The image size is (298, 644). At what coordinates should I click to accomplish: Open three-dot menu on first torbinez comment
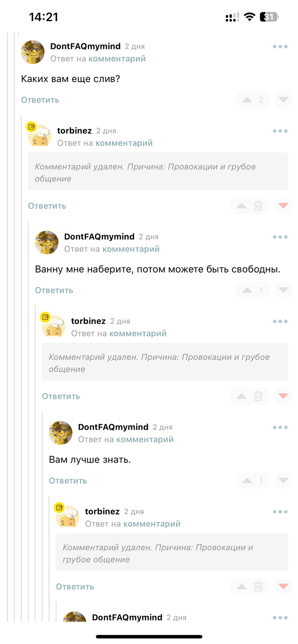point(280,131)
